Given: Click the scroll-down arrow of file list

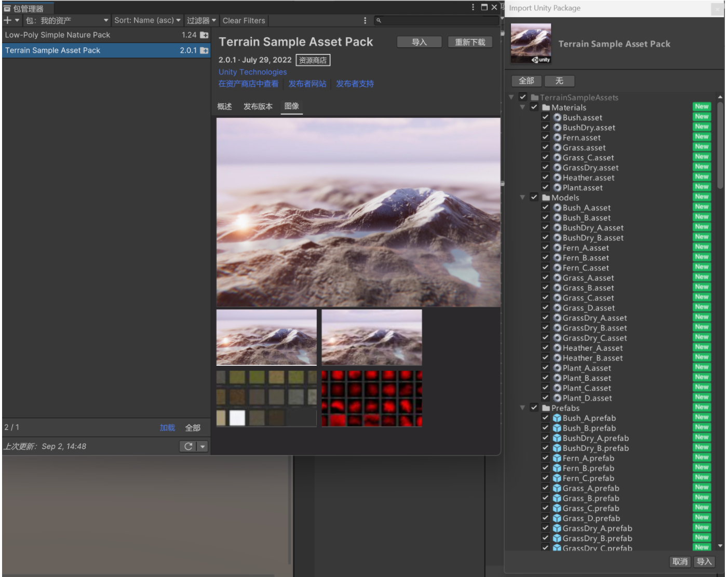Looking at the screenshot, I should pos(720,545).
